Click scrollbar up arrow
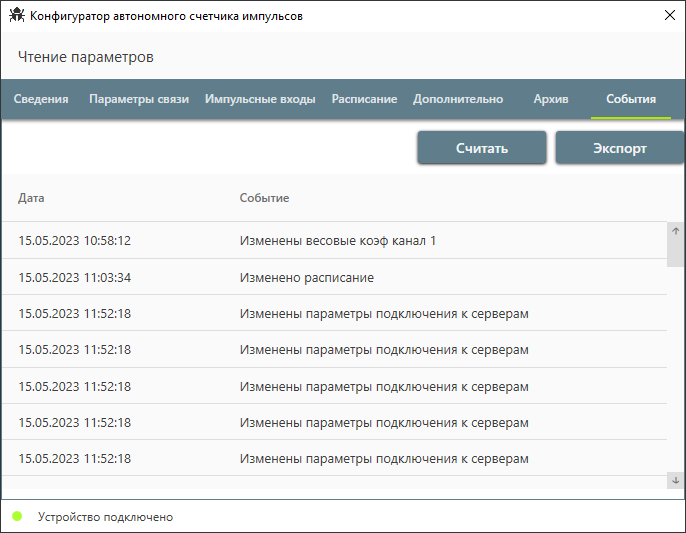The image size is (686, 533). click(676, 231)
